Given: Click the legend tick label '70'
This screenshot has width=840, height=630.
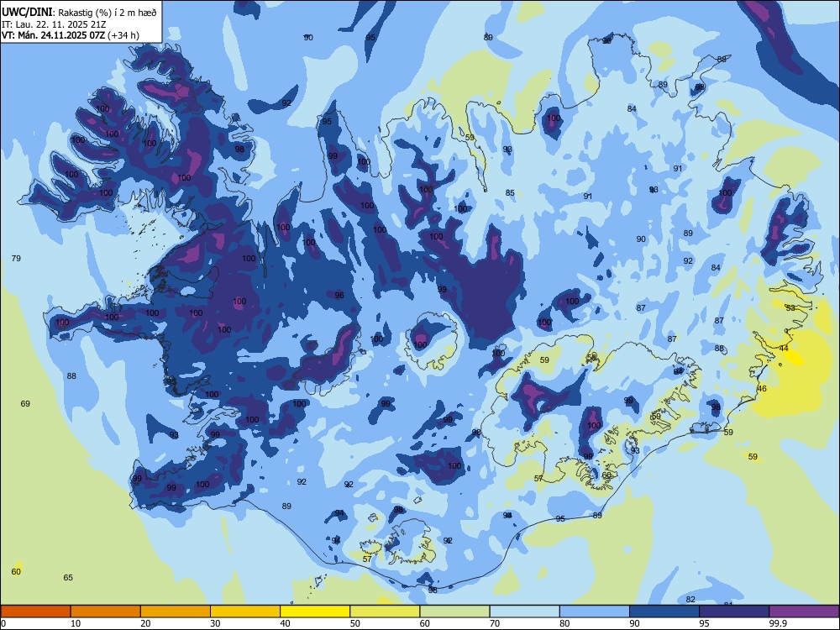Looking at the screenshot, I should (495, 623).
